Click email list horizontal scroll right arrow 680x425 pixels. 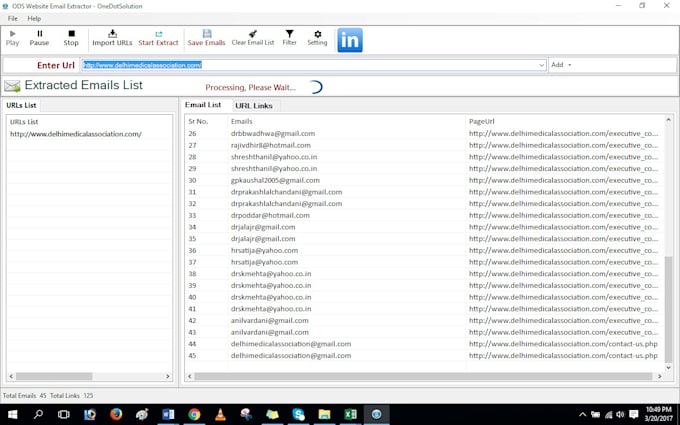pos(659,376)
